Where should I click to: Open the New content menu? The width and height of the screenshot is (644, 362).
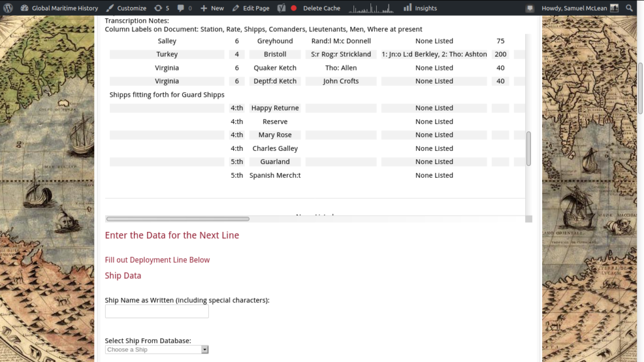coord(212,8)
